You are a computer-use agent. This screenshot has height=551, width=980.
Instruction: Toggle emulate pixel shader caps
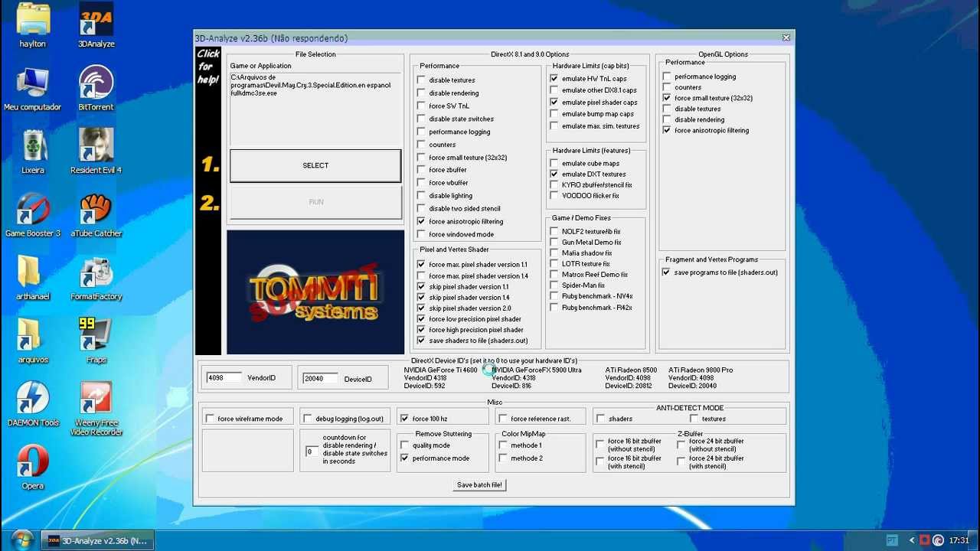click(x=554, y=103)
